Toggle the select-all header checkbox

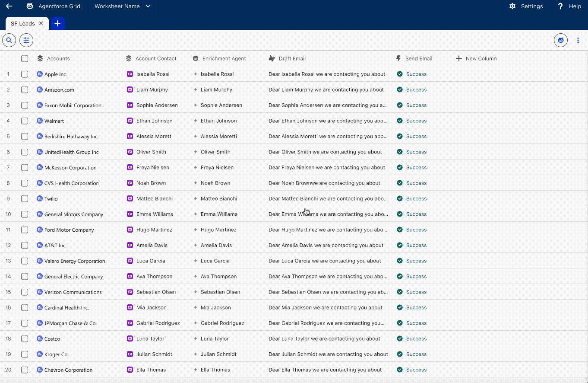coord(25,59)
